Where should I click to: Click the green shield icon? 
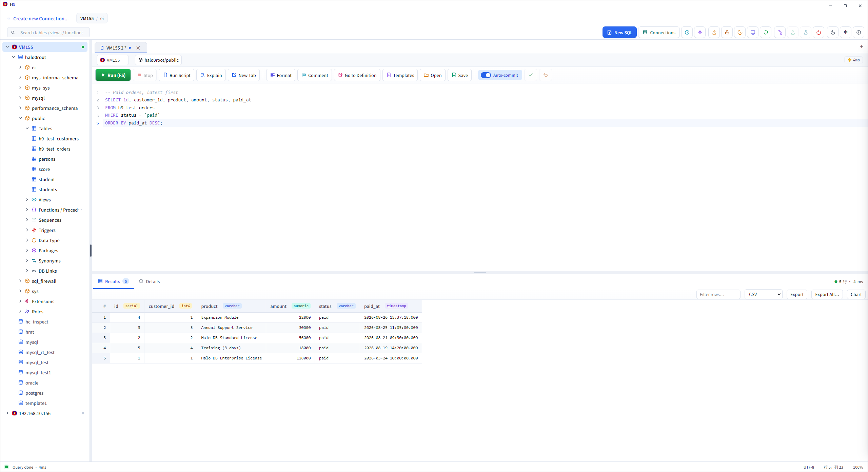click(x=766, y=33)
